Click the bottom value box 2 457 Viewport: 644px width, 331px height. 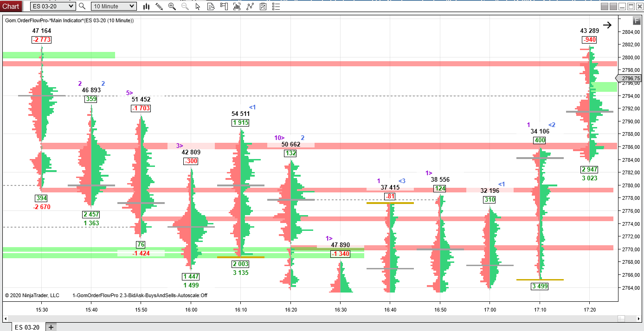pos(91,214)
